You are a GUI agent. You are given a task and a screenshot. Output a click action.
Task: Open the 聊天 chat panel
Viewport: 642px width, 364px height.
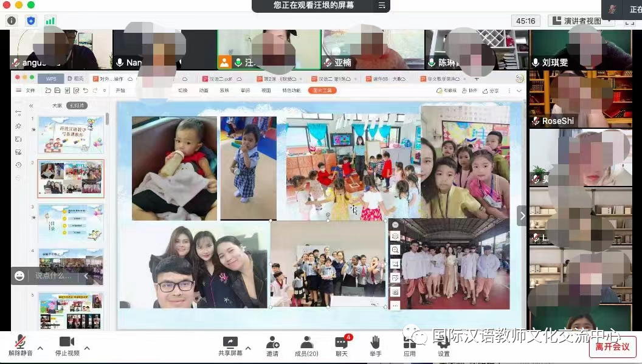pos(342,346)
